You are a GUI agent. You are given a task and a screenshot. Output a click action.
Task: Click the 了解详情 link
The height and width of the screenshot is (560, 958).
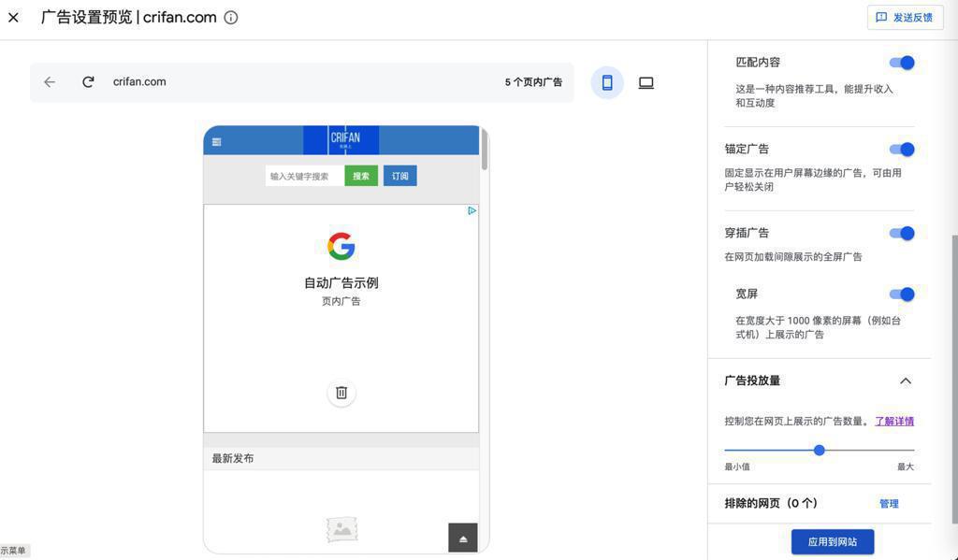[x=894, y=421]
